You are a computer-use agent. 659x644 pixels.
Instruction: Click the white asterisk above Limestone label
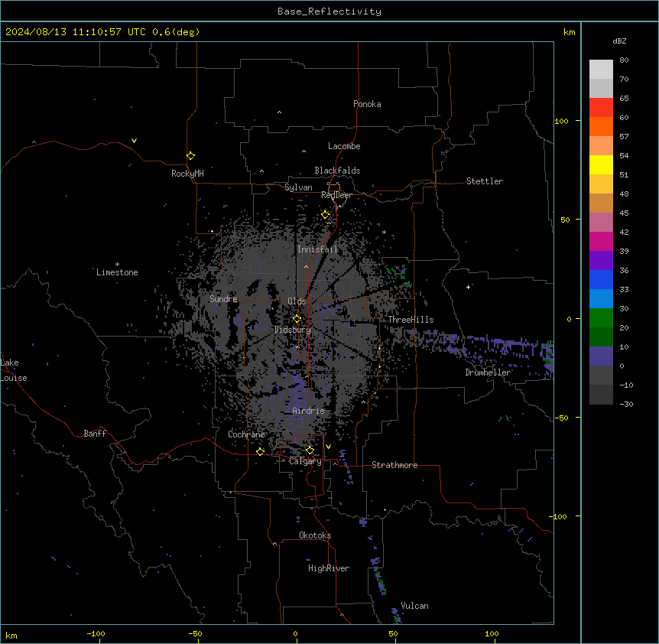coord(117,265)
